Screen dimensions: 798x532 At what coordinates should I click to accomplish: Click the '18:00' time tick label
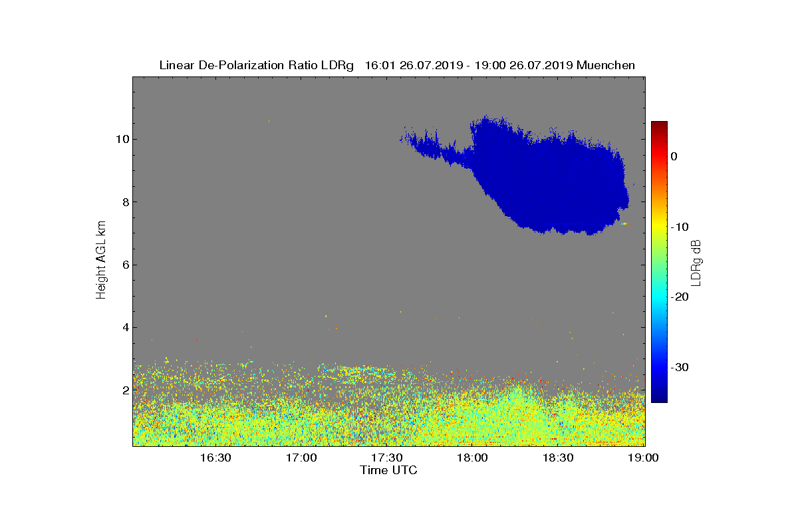pos(473,458)
